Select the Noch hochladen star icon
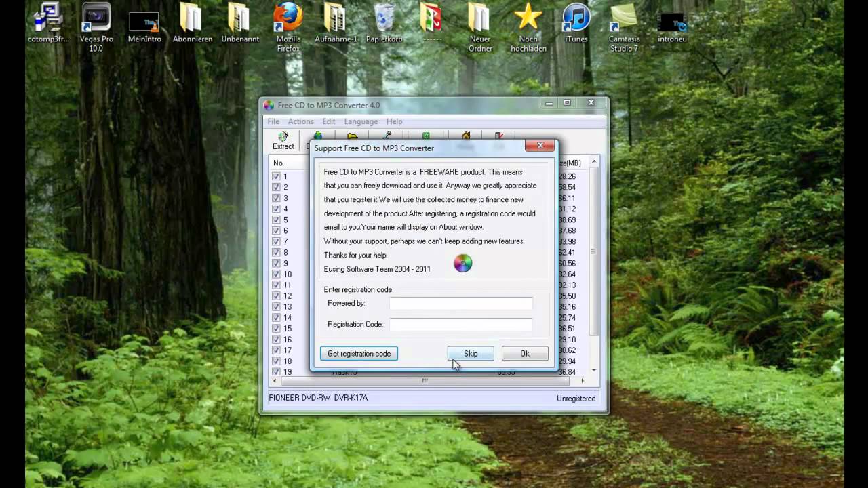The height and width of the screenshot is (488, 868). [528, 28]
